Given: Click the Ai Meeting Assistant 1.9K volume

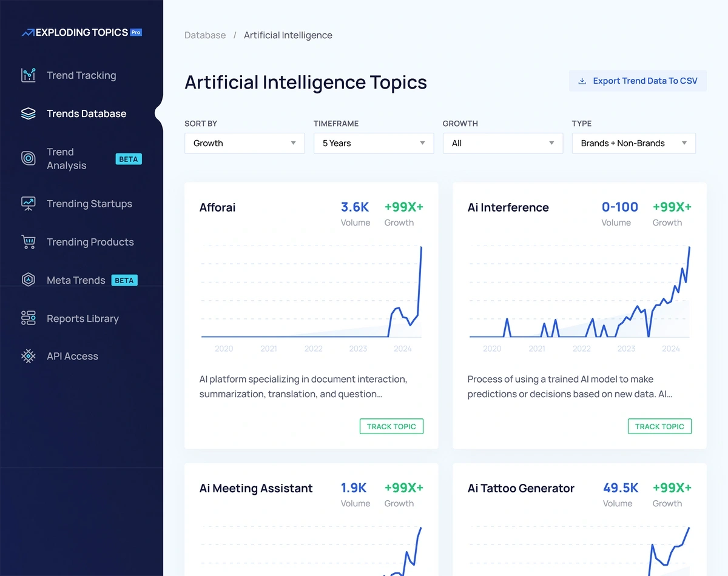Looking at the screenshot, I should click(354, 487).
